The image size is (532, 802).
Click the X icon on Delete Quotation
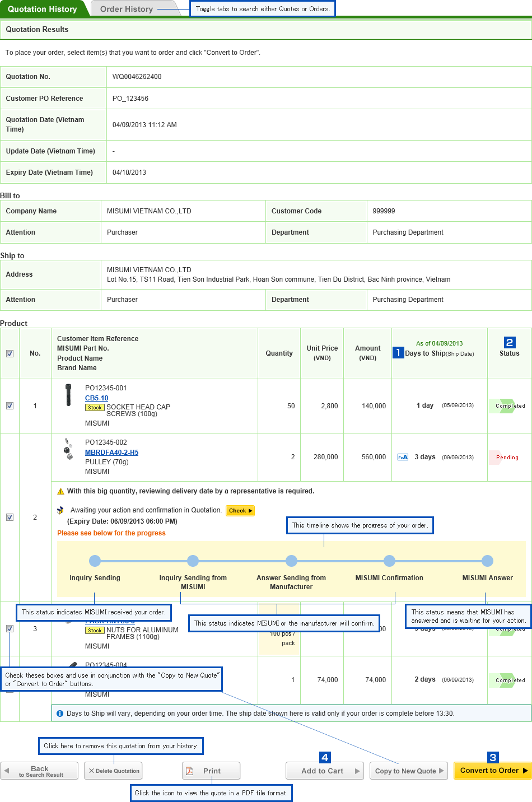[x=92, y=771]
